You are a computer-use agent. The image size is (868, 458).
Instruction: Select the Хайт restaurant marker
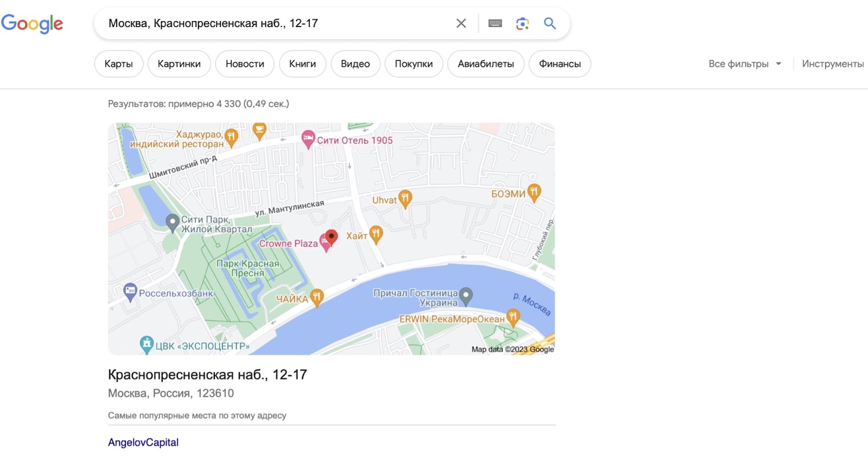376,235
